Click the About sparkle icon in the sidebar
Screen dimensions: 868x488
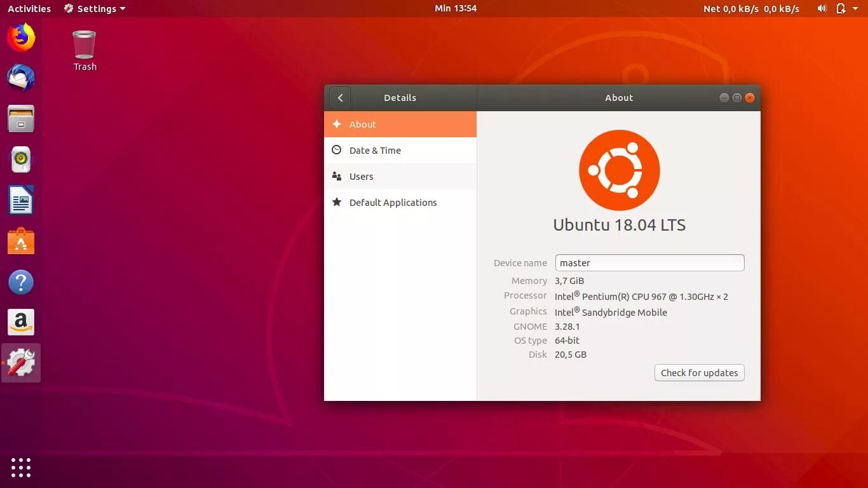point(337,125)
